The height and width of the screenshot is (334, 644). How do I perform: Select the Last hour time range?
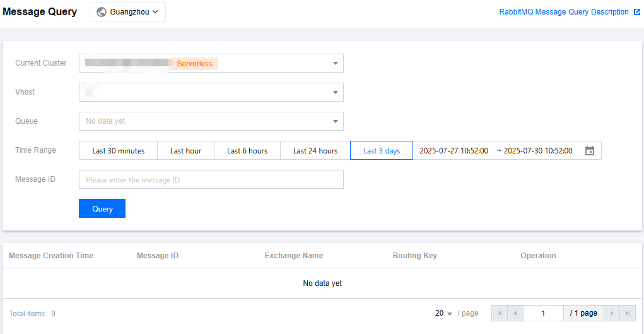point(185,151)
